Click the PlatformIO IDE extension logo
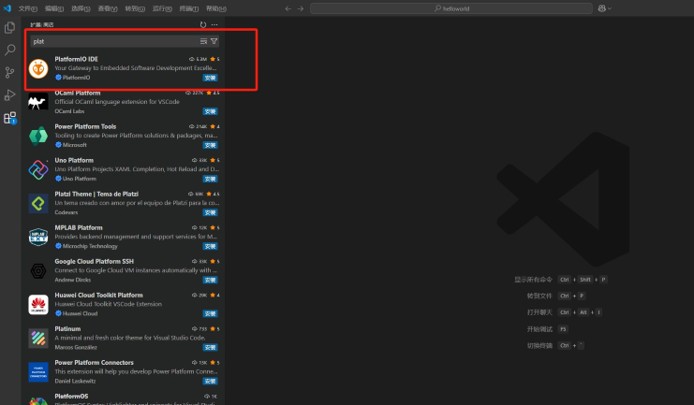 (x=38, y=68)
